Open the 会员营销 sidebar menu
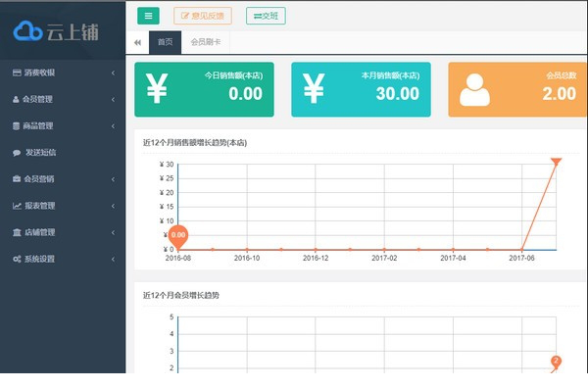 [63, 179]
